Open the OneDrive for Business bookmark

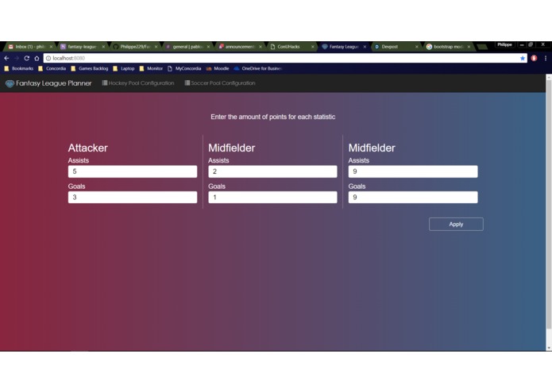[258, 68]
